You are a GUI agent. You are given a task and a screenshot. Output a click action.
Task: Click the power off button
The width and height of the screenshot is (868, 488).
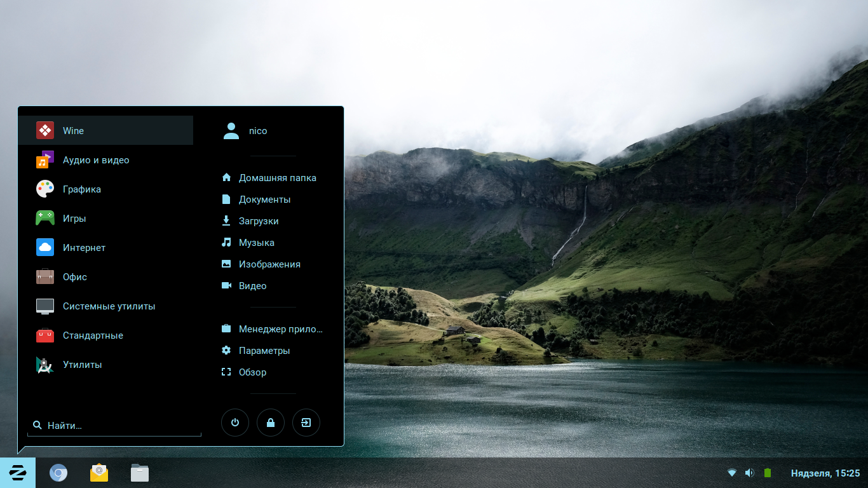[235, 423]
